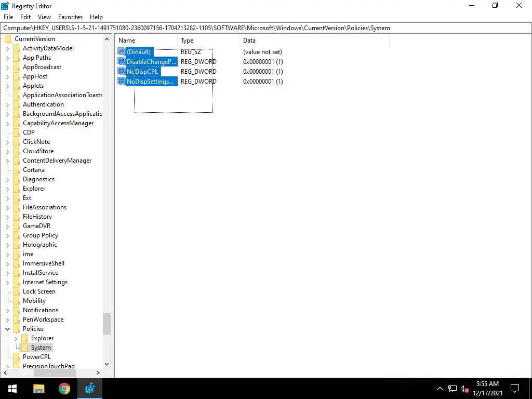The width and height of the screenshot is (532, 399).
Task: Click tree vertical scrollbar up arrow
Action: (x=107, y=39)
